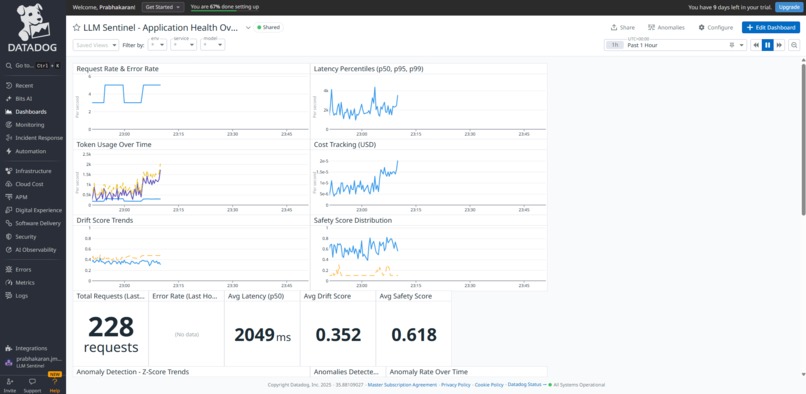
Task: Open the Master Subscription Agreement link
Action: pyautogui.click(x=402, y=385)
